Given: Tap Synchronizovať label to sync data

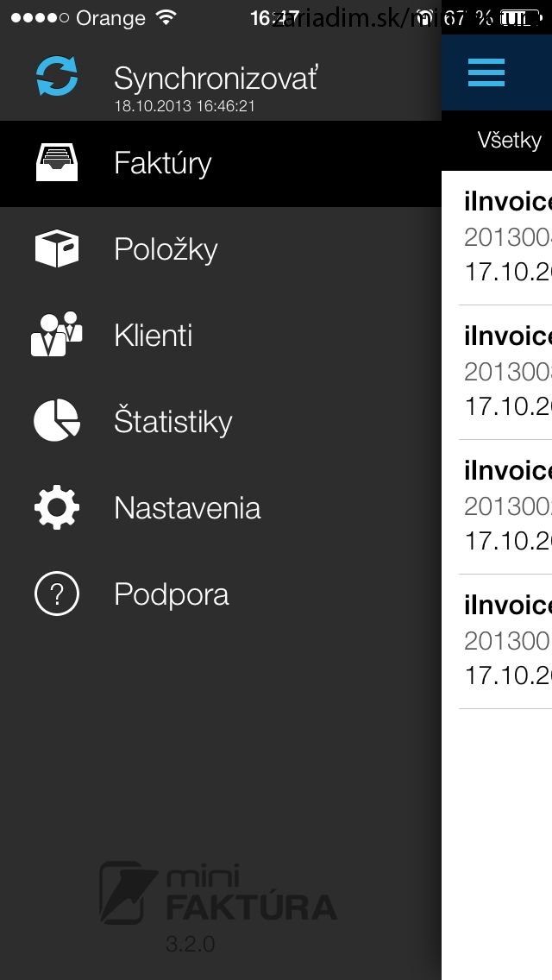Looking at the screenshot, I should click(216, 79).
